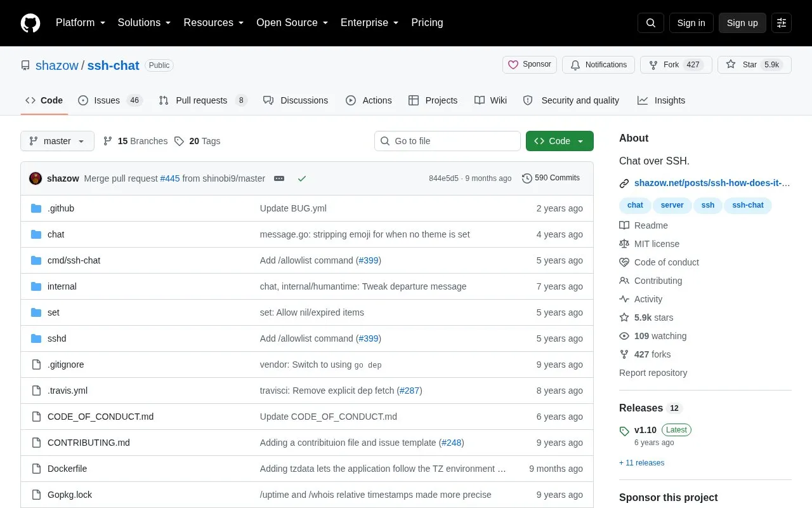Expand the Resources menu
The image size is (812, 508).
click(x=214, y=23)
